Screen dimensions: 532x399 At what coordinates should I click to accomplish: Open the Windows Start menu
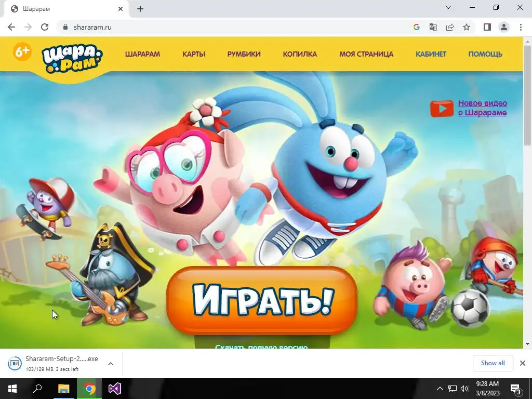[x=12, y=389]
